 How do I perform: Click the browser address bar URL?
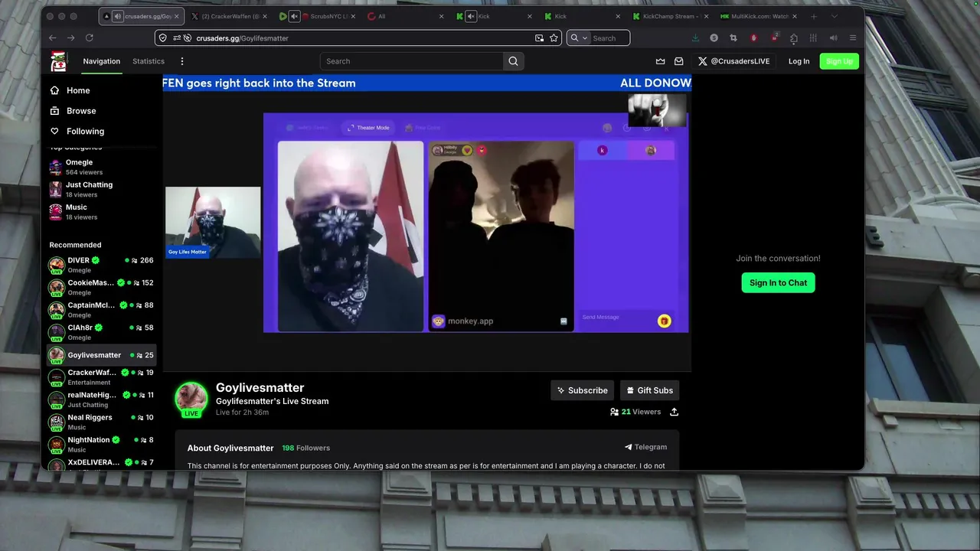(x=242, y=37)
